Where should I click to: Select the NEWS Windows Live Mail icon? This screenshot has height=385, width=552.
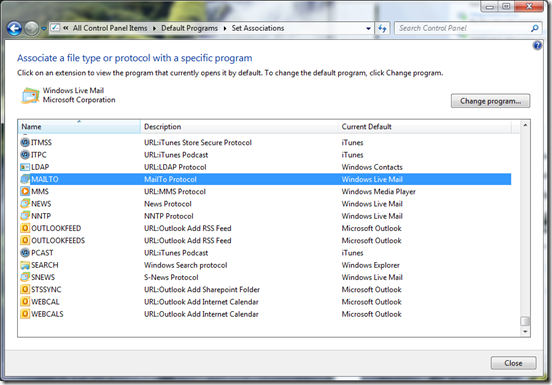coord(25,204)
